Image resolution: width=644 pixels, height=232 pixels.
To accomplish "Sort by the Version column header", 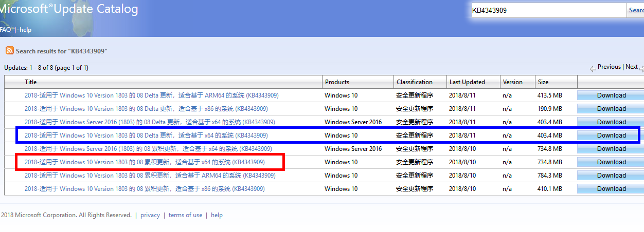I will pos(512,82).
